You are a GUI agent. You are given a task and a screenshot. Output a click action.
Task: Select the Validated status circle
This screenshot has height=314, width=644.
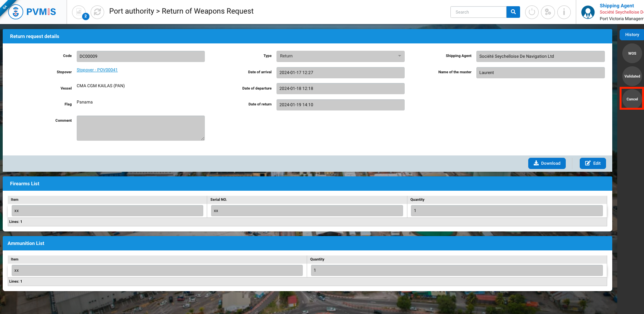pos(632,76)
